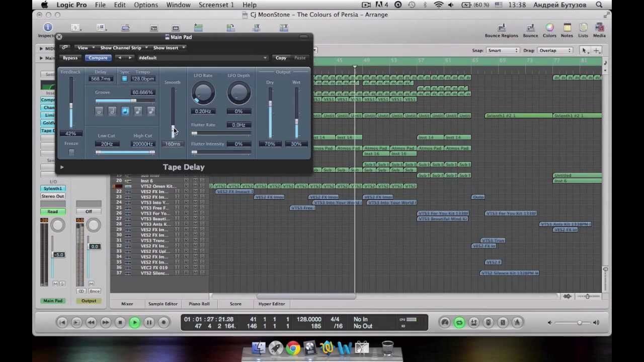Click the Rewind transport button
The width and height of the screenshot is (644, 362).
[x=91, y=322]
